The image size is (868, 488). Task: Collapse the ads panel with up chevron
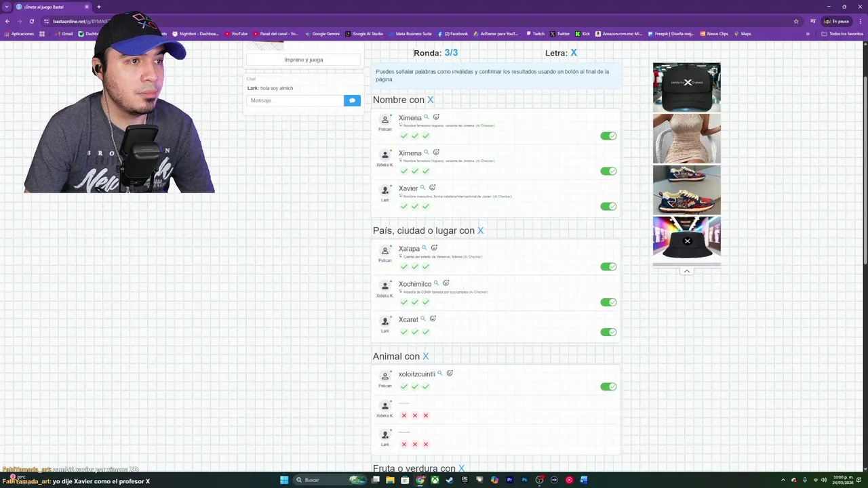686,271
